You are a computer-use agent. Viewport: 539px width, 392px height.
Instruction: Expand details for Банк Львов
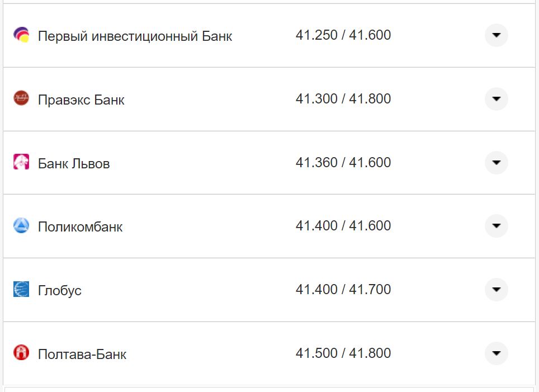pos(496,163)
